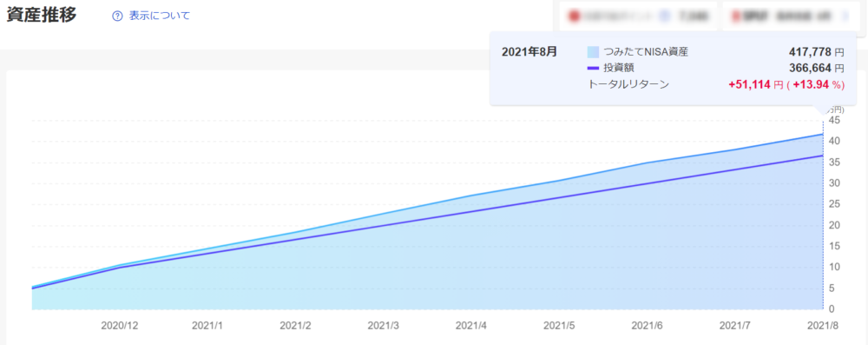Click the 2021/2 axis label
The image size is (868, 345).
[296, 326]
